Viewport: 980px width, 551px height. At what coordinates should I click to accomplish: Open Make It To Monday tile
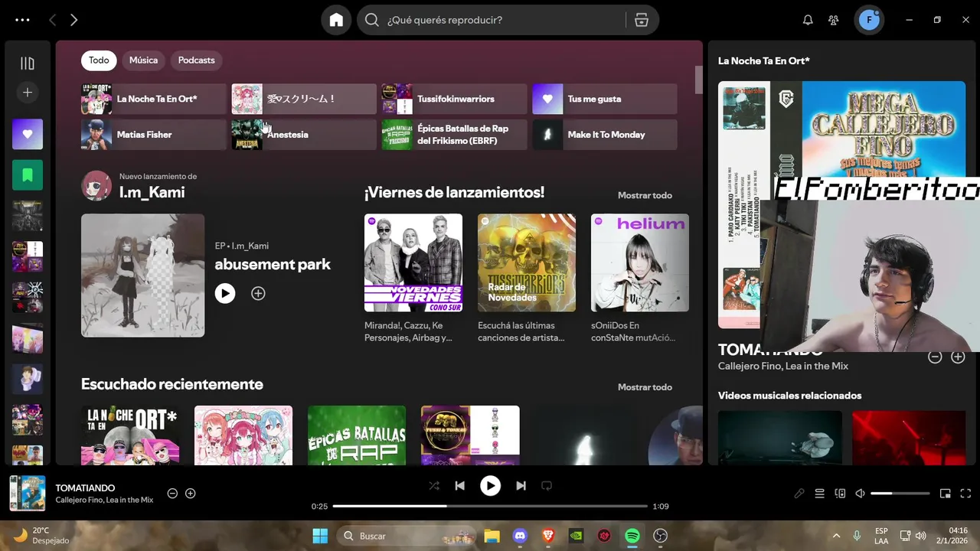[x=605, y=135]
